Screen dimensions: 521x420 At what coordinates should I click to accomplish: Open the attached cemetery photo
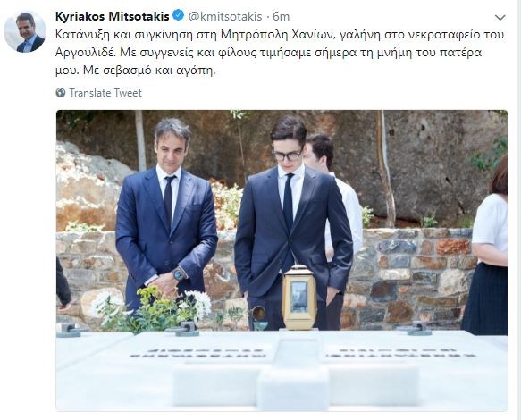click(x=282, y=260)
